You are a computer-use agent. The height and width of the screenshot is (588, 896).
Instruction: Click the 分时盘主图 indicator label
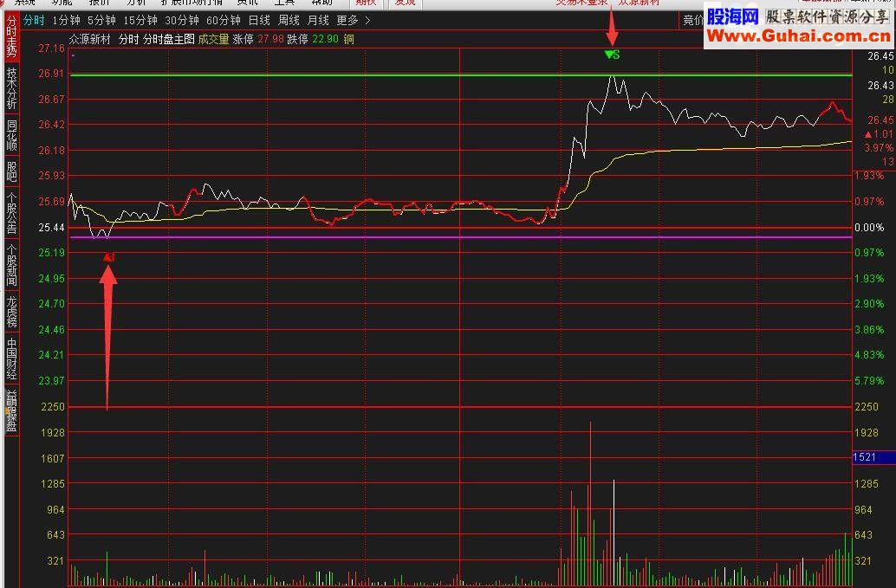169,39
